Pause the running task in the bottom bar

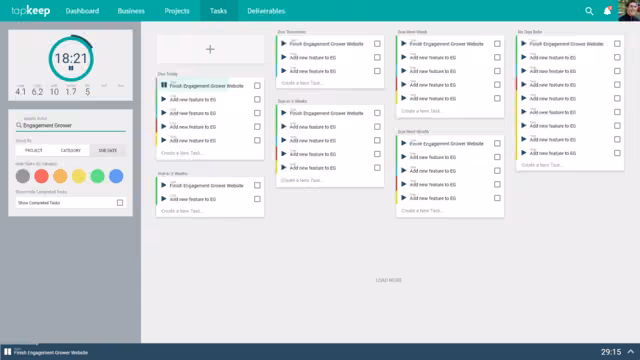pos(8,352)
